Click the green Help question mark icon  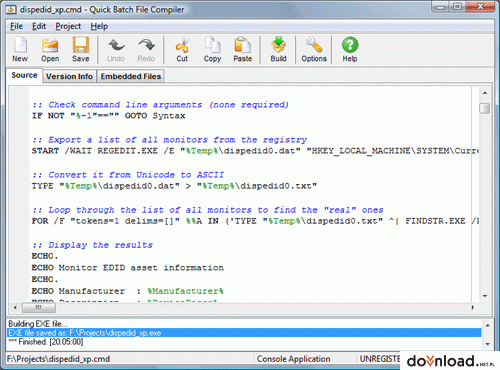click(x=350, y=45)
